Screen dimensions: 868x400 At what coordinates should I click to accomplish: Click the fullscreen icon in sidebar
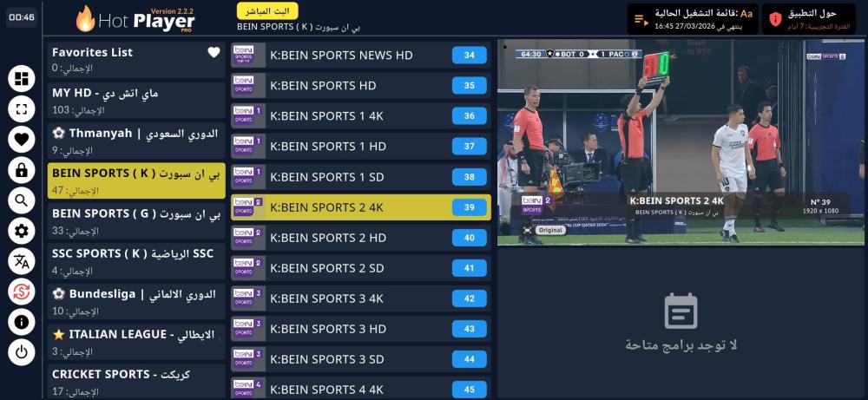coord(22,109)
